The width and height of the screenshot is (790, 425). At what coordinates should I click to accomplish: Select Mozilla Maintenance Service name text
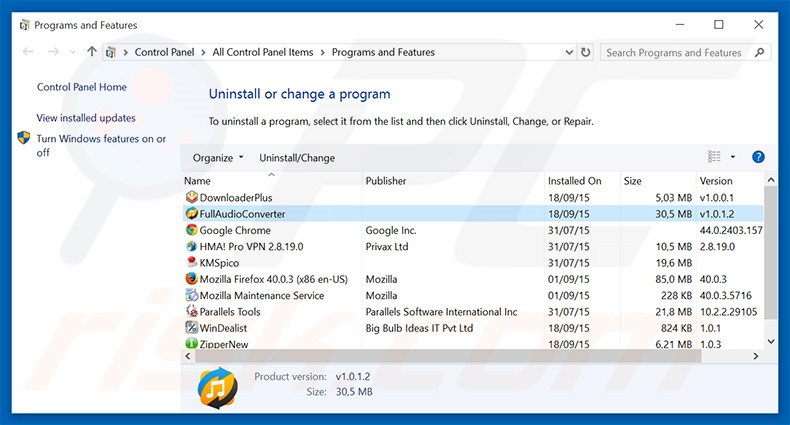click(262, 295)
